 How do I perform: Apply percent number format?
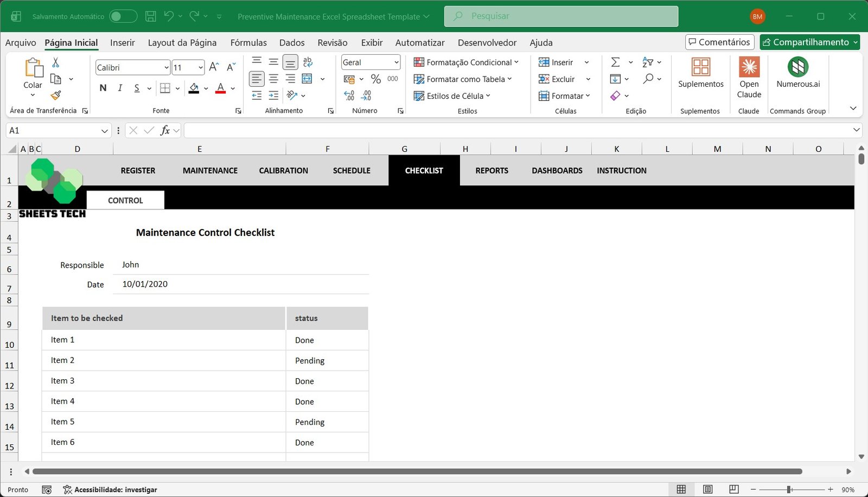375,79
